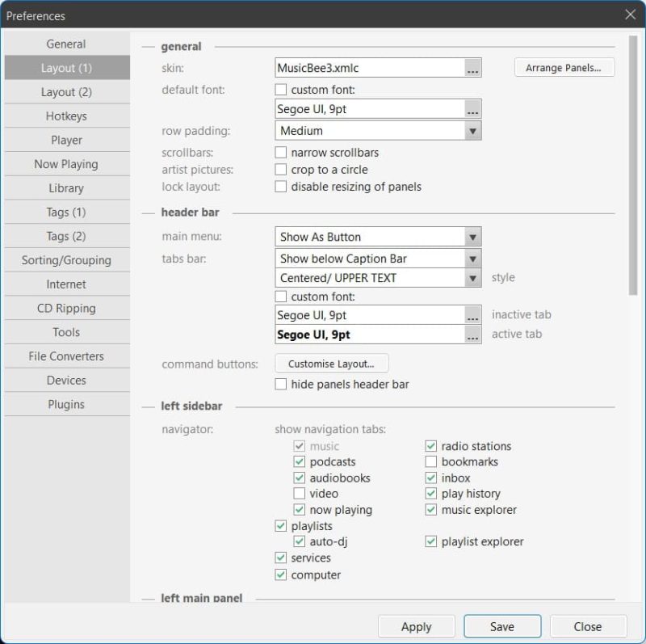
Task: Uncheck podcasts navigation tab
Action: [299, 461]
